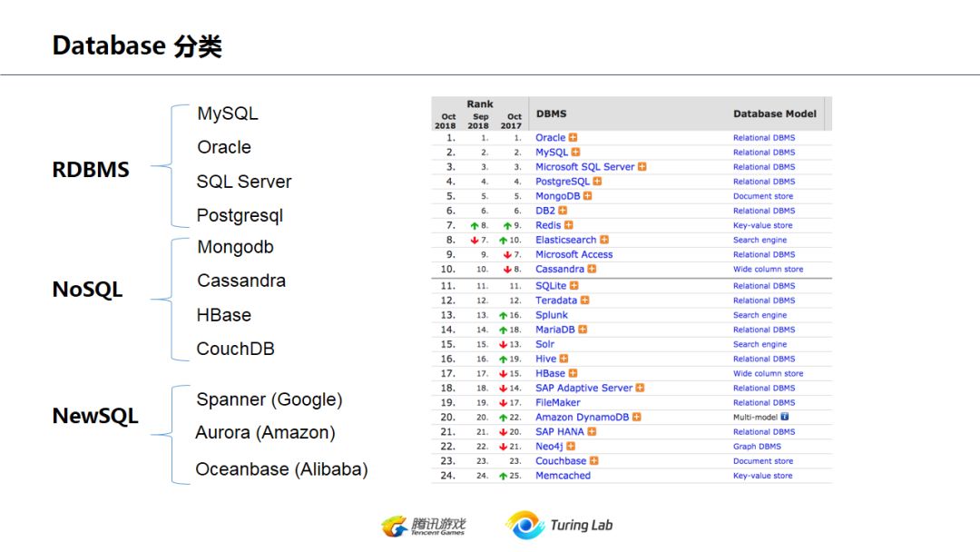Click Wide column store in HBase row
The width and height of the screenshot is (980, 552).
pos(768,373)
